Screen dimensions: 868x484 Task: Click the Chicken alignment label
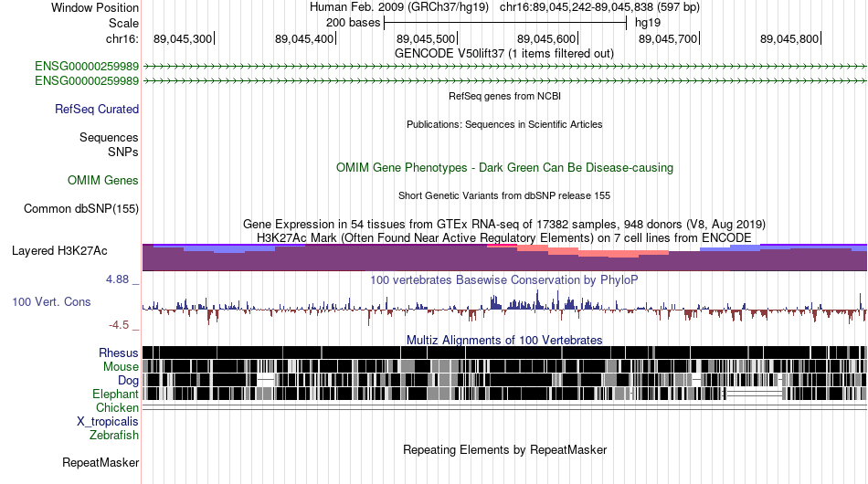pyautogui.click(x=117, y=407)
